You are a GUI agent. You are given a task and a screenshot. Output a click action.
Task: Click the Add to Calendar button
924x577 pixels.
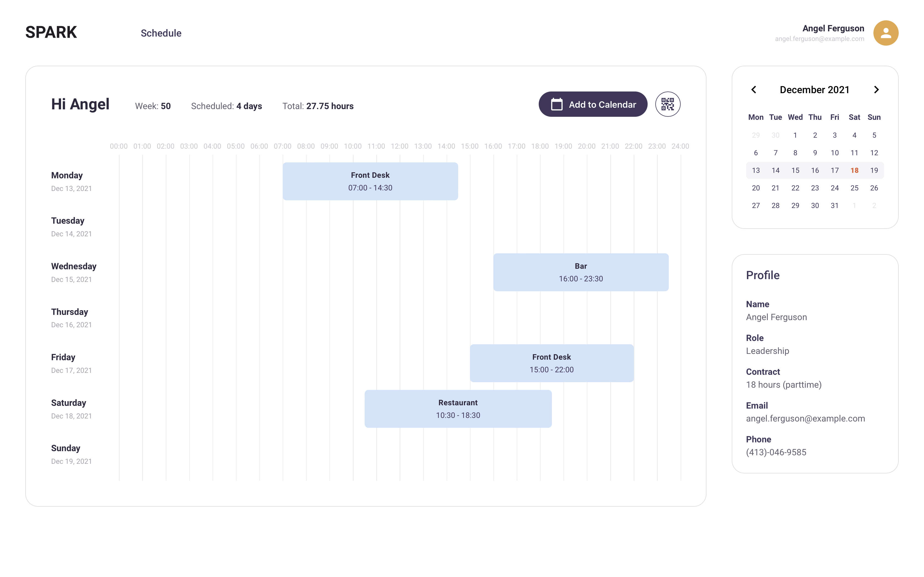coord(593,104)
